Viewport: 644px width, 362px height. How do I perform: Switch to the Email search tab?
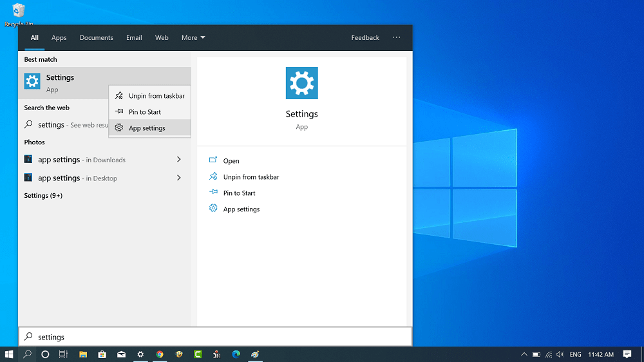(134, 37)
